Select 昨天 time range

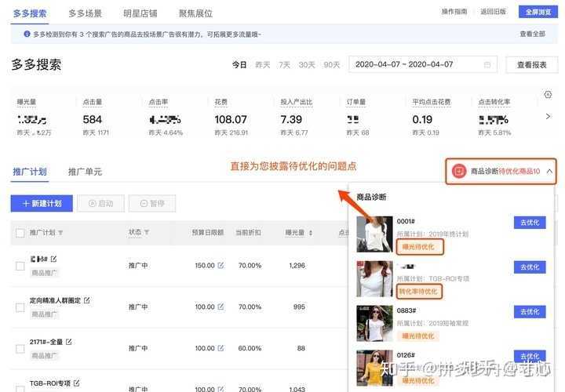click(x=263, y=65)
